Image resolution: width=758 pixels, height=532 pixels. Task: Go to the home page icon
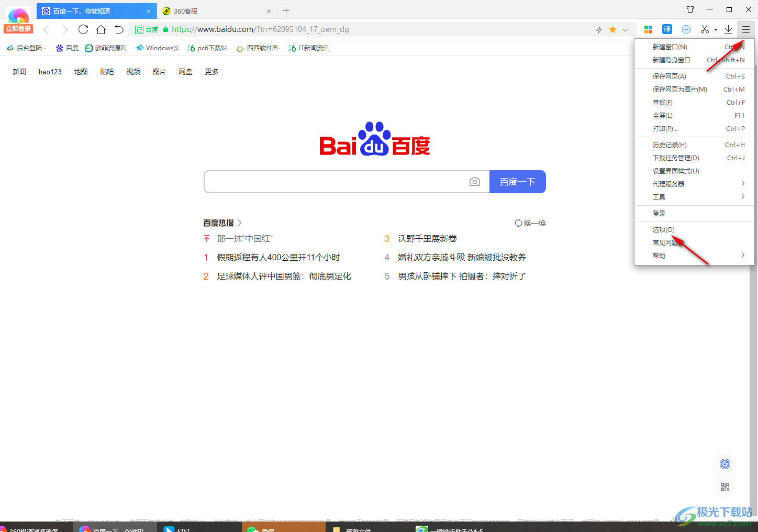click(x=101, y=29)
